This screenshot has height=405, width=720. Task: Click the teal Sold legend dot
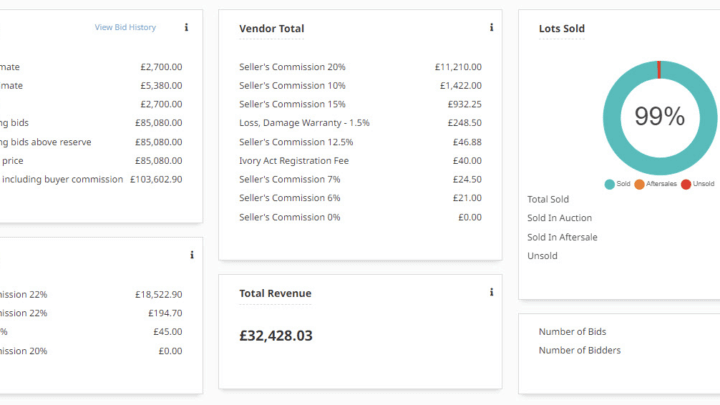(609, 184)
